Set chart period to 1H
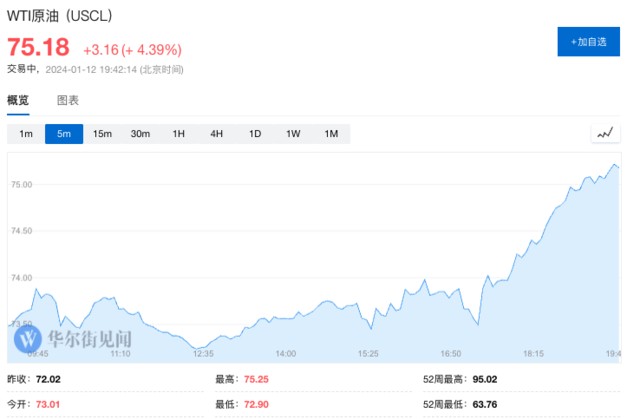The height and width of the screenshot is (419, 640). [179, 134]
